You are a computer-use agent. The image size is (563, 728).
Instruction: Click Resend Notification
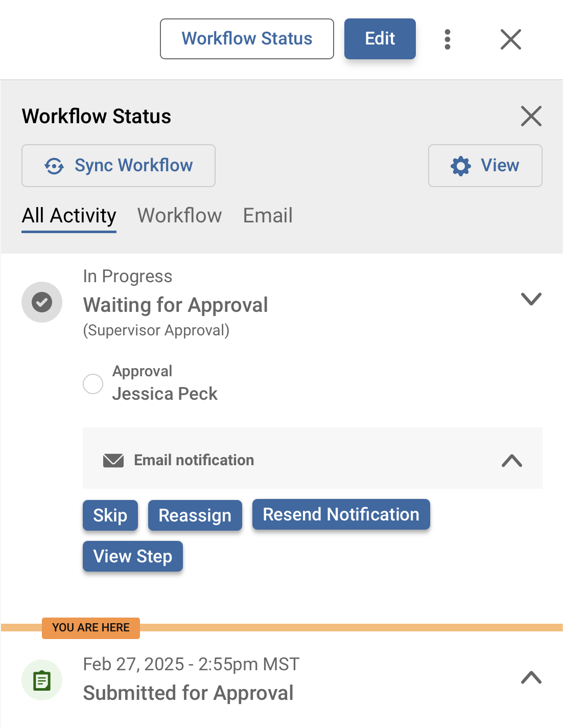click(340, 515)
